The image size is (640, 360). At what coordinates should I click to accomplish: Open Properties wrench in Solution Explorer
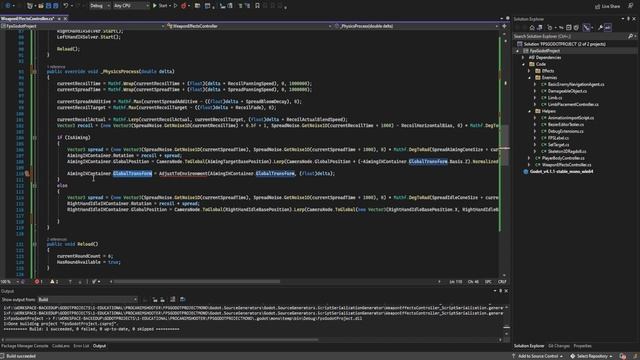(600, 28)
